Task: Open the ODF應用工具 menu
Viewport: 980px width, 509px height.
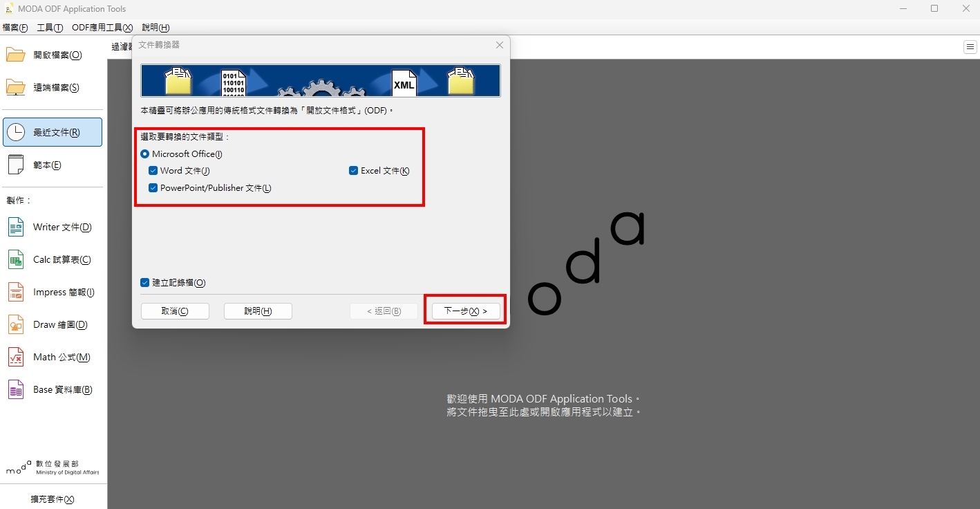Action: click(102, 28)
